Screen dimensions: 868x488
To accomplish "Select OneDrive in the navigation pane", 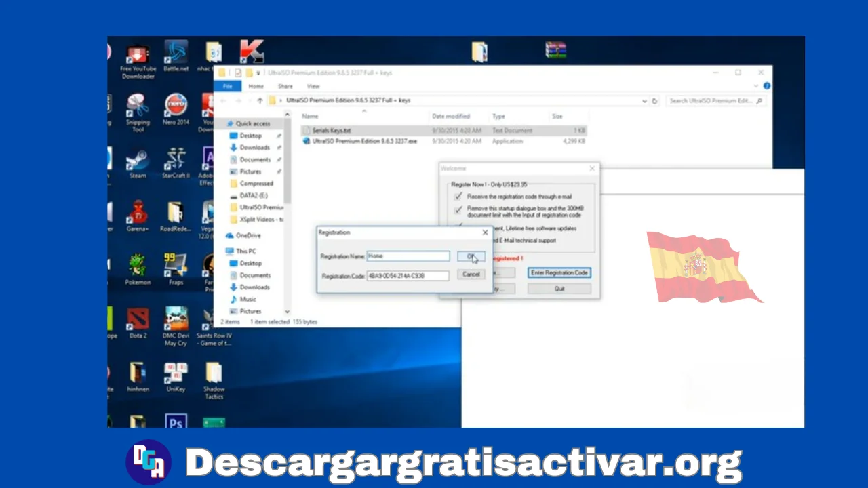I will [x=248, y=235].
